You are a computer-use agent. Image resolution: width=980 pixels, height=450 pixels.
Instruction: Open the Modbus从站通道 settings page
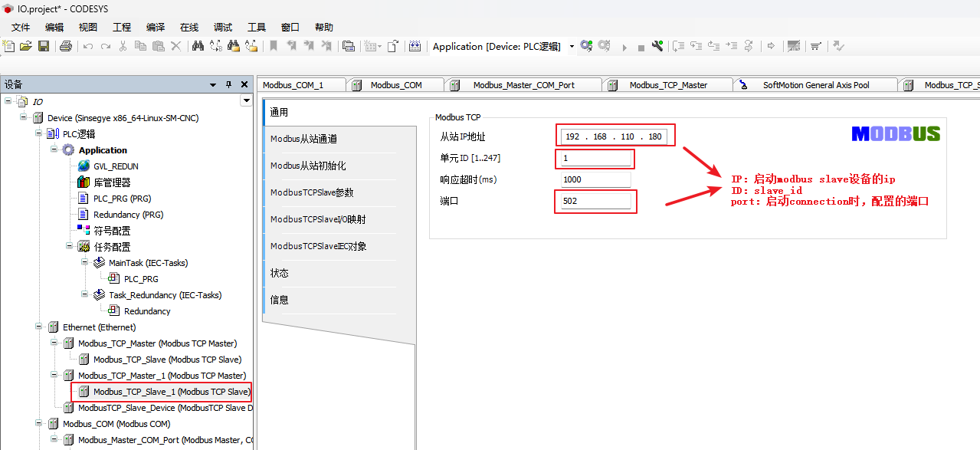point(304,139)
